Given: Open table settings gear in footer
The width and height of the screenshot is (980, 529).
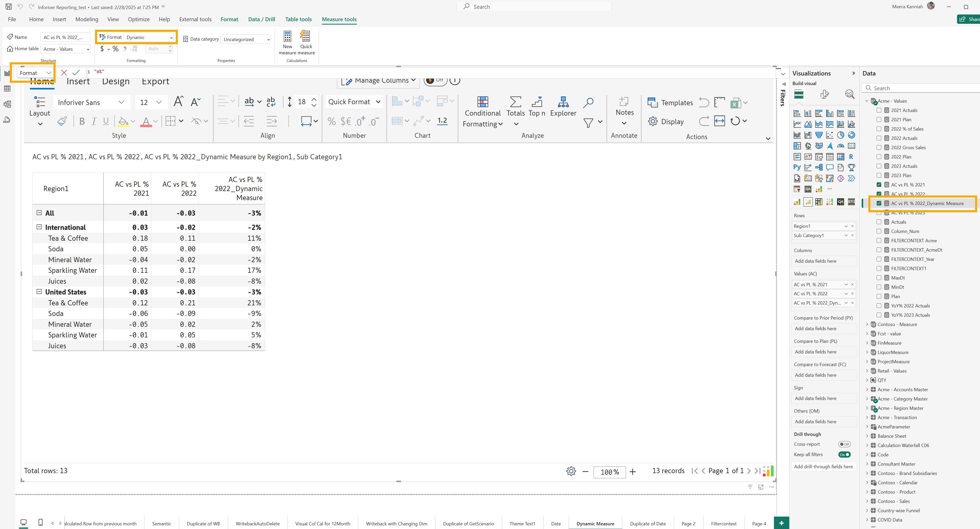Looking at the screenshot, I should pos(571,471).
